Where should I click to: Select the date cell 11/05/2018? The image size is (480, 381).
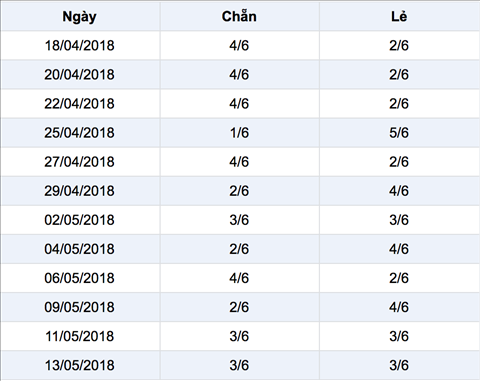coord(79,336)
